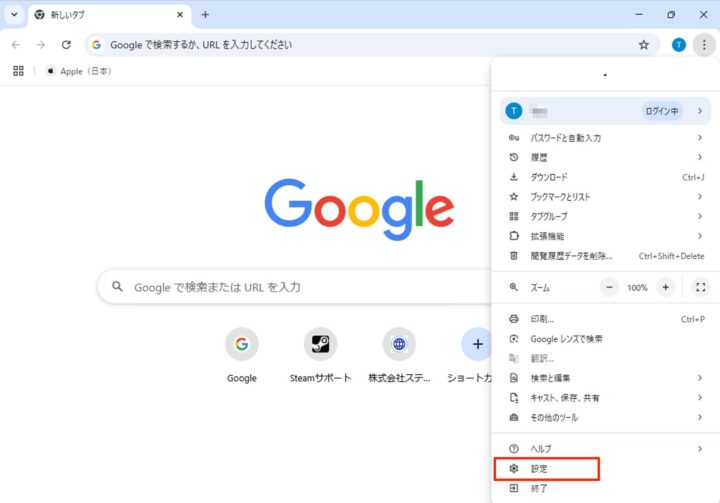720x503 pixels.
Task: Expand the その他のツール submenu arrow
Action: tap(700, 417)
